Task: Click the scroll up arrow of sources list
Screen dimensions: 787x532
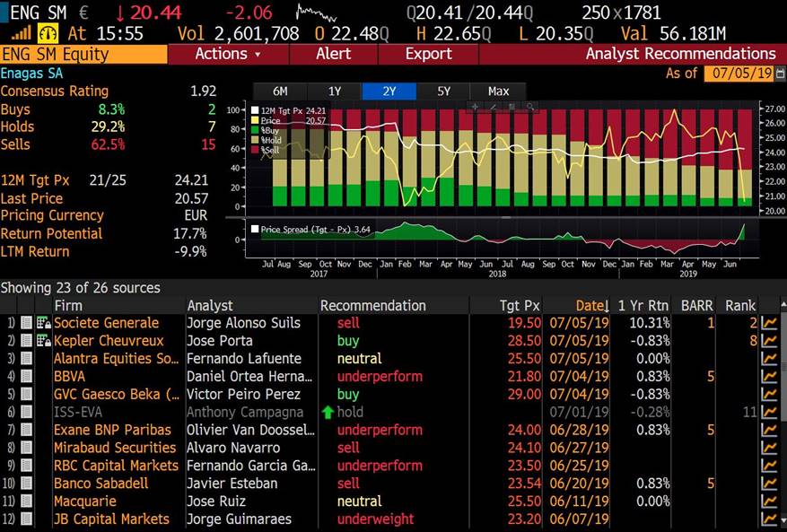Action: 783,305
